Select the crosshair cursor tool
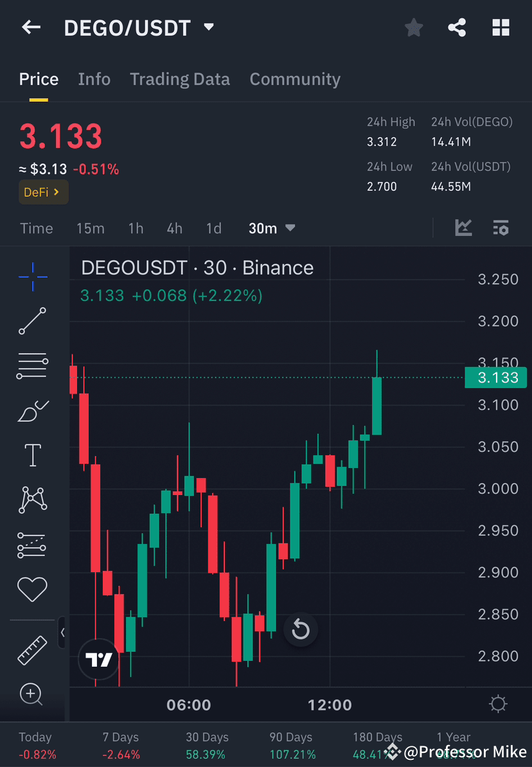This screenshot has width=532, height=767. [32, 276]
